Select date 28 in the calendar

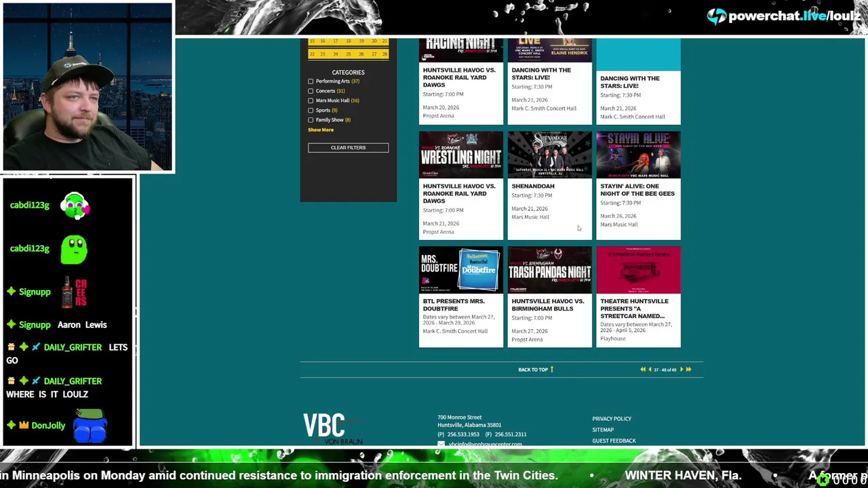[384, 54]
